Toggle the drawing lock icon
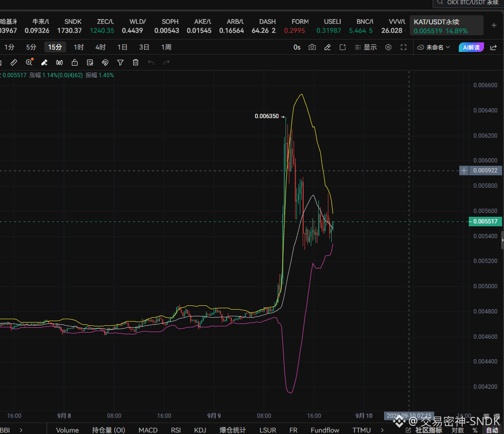504x434 pixels. pos(75,62)
